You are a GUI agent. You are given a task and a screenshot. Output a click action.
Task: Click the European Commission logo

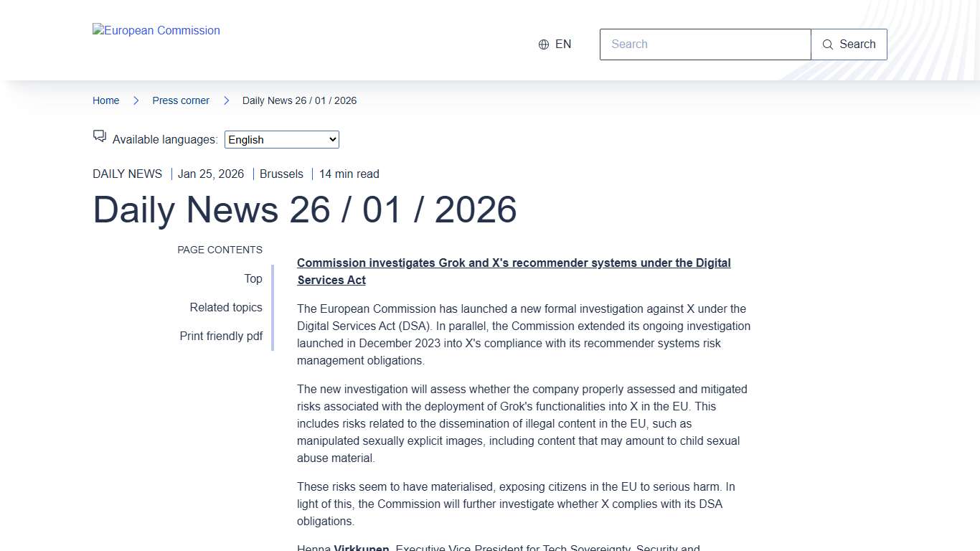(156, 30)
